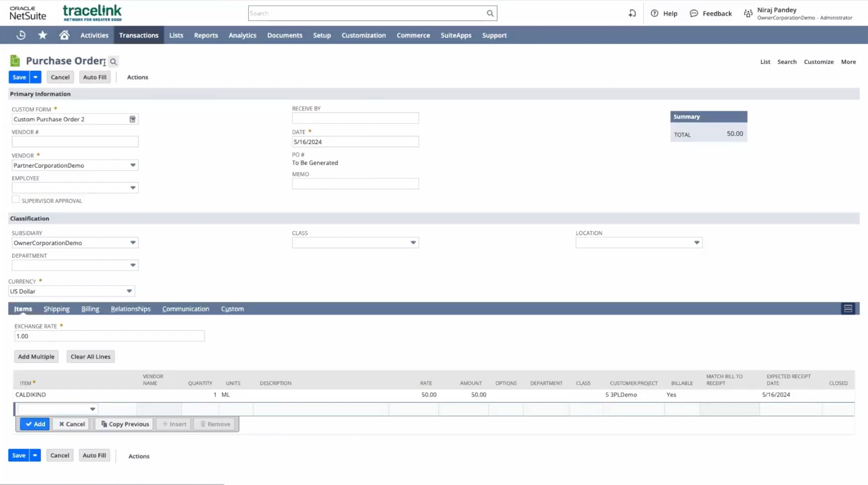Viewport: 868px width, 485px height.
Task: Open the Recent Records clock icon
Action: 21,35
